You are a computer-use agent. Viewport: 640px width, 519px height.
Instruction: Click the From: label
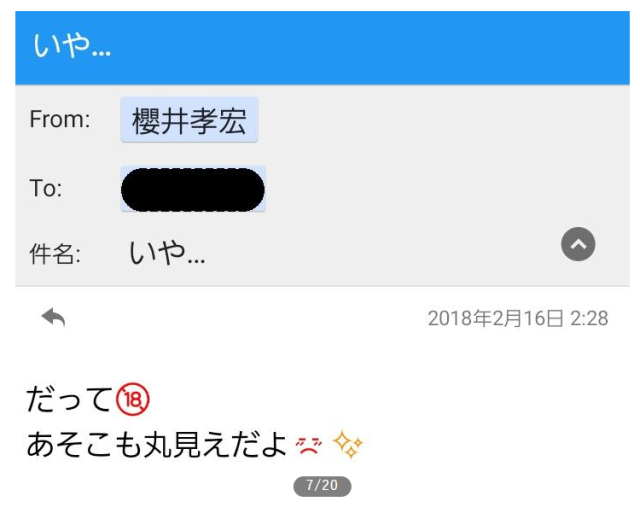[60, 120]
